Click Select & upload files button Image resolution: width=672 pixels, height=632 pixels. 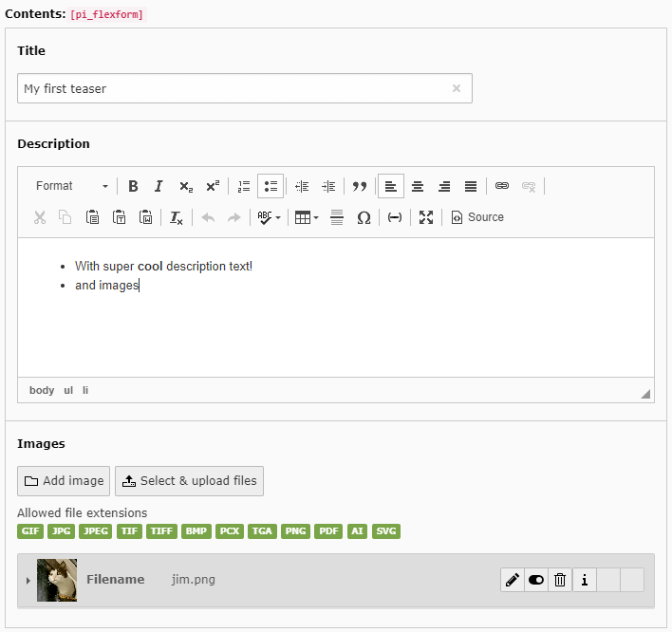coord(189,481)
